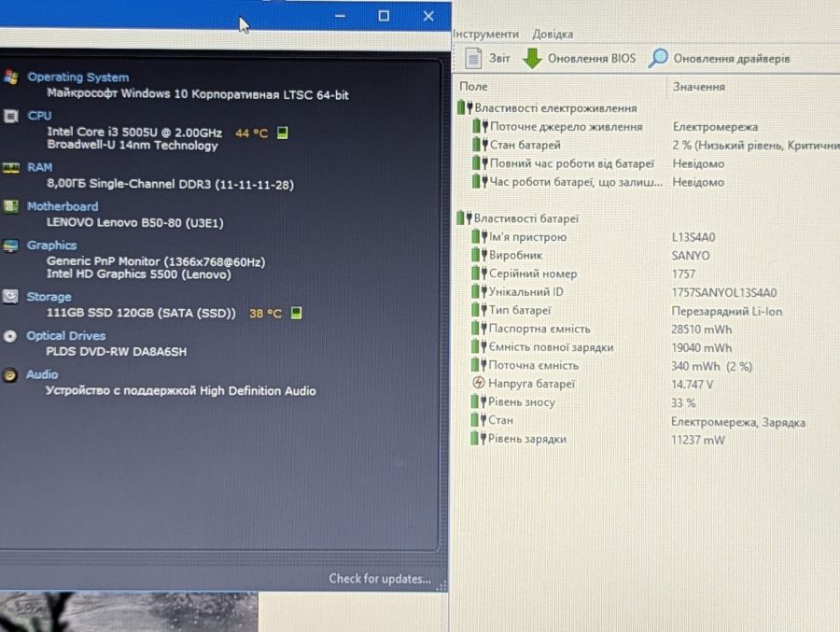Click the Storage drive icon in Speccy

tap(10, 297)
